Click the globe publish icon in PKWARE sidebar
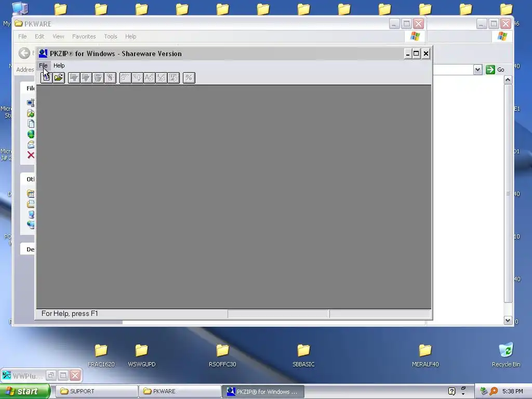The width and height of the screenshot is (532, 399). coord(31,134)
